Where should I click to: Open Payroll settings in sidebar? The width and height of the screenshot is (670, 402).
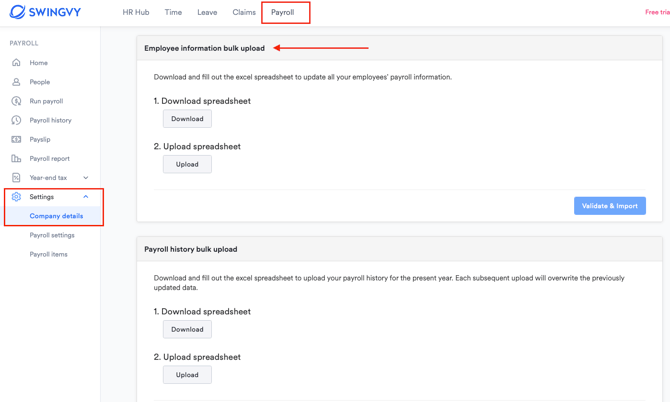52,235
